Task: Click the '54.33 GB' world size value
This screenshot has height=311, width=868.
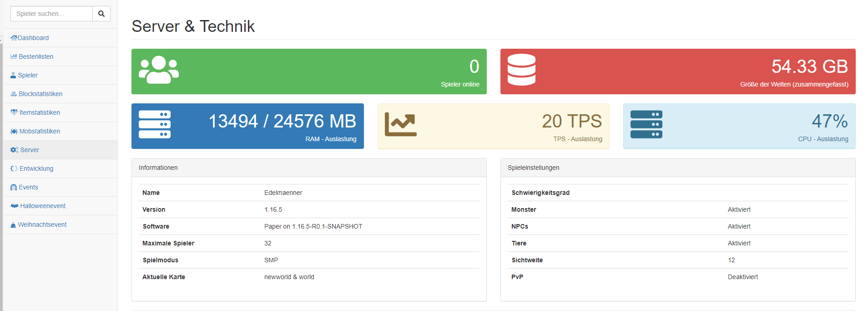Action: pos(810,66)
